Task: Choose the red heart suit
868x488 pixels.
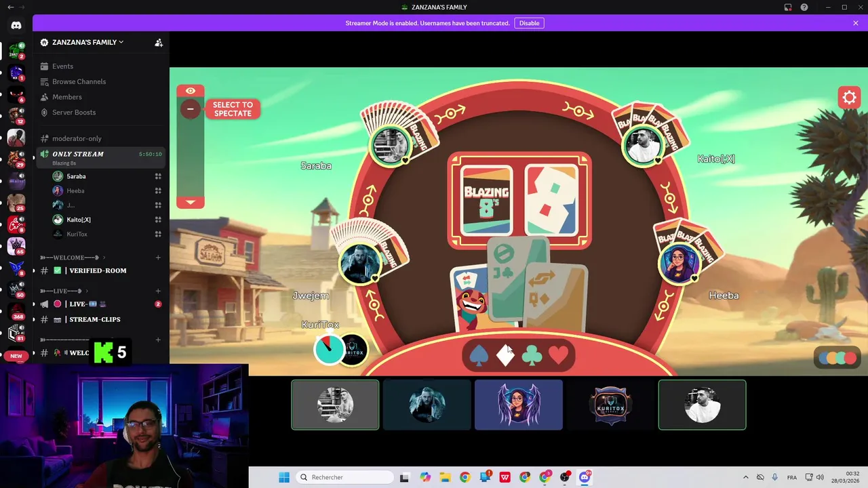Action: pos(558,355)
